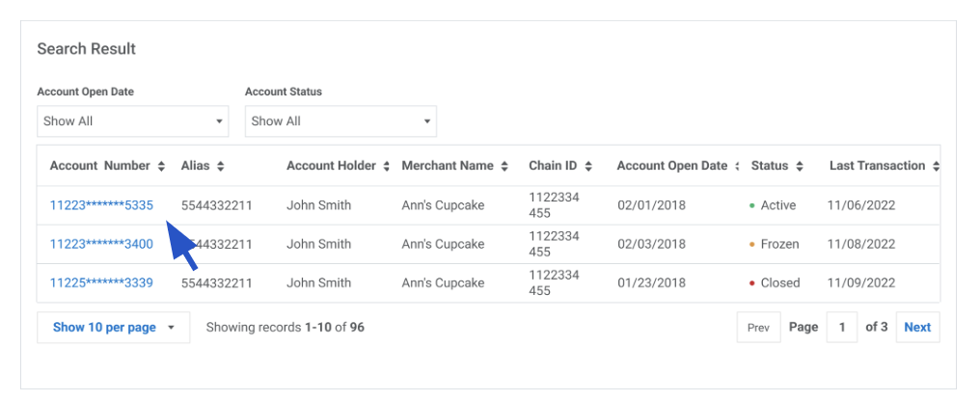This screenshot has height=401, width=980.
Task: Click the Prev page button
Action: [758, 328]
